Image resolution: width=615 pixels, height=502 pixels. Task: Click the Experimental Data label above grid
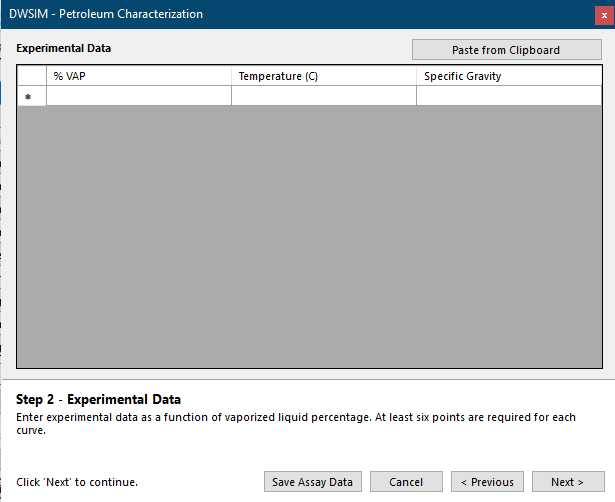pos(64,48)
